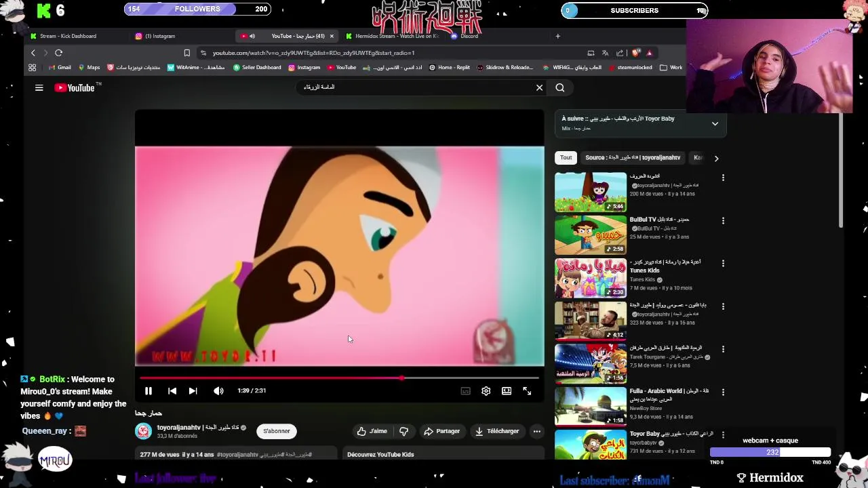Image resolution: width=868 pixels, height=488 pixels.
Task: Skip to the previous video in player
Action: point(172,391)
